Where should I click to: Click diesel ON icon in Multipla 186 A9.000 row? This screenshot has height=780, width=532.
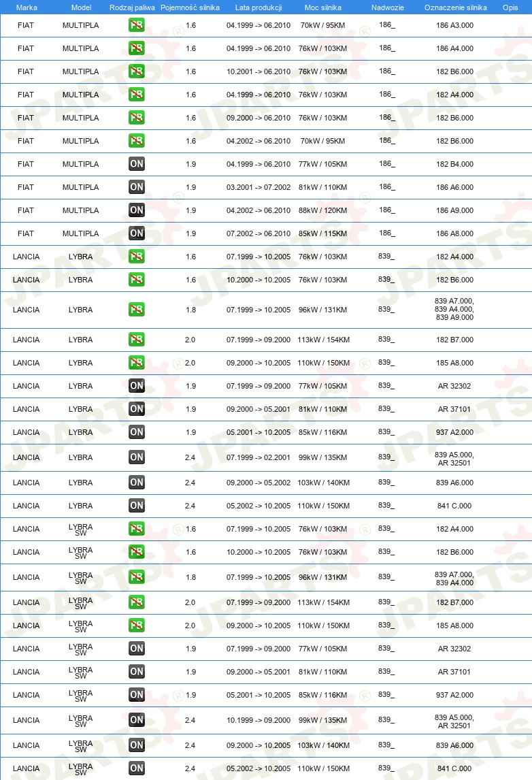tap(136, 210)
